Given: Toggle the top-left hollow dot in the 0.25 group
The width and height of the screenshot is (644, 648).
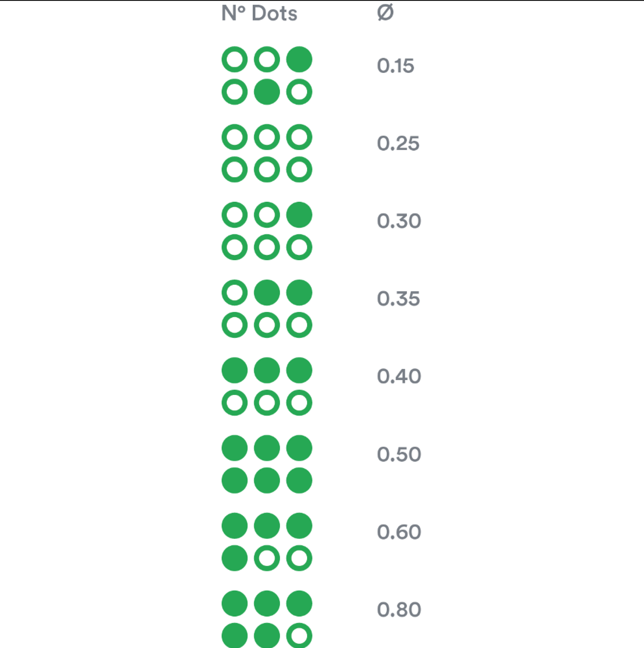Looking at the screenshot, I should click(235, 137).
